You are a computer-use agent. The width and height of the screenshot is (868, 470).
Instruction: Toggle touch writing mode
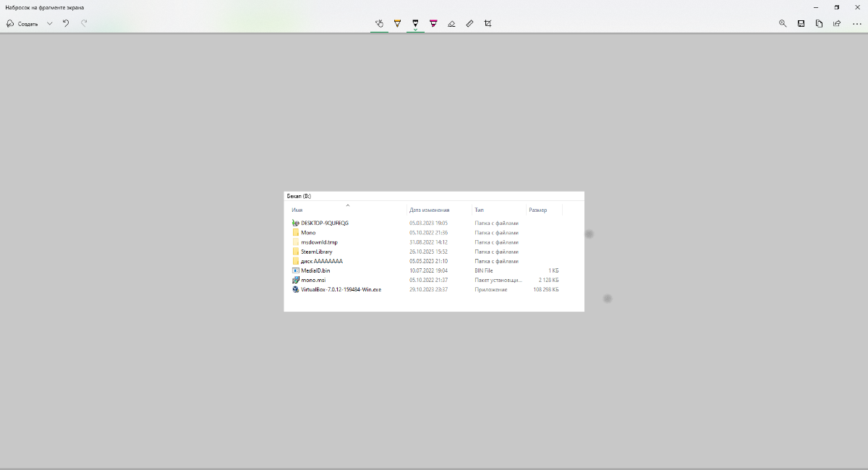(379, 23)
